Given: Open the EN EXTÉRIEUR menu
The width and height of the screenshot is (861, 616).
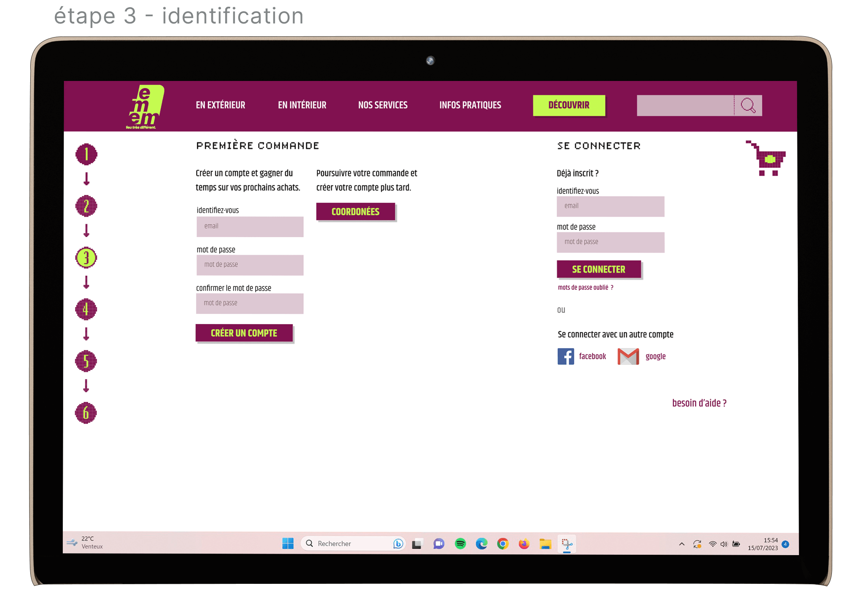Looking at the screenshot, I should tap(220, 105).
